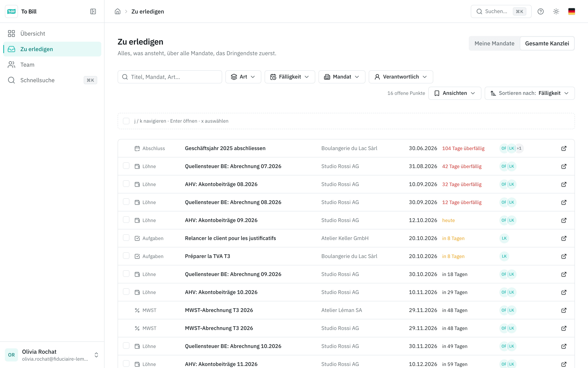Image resolution: width=588 pixels, height=368 pixels.
Task: Open Übersicht in the sidebar
Action: coord(52,34)
